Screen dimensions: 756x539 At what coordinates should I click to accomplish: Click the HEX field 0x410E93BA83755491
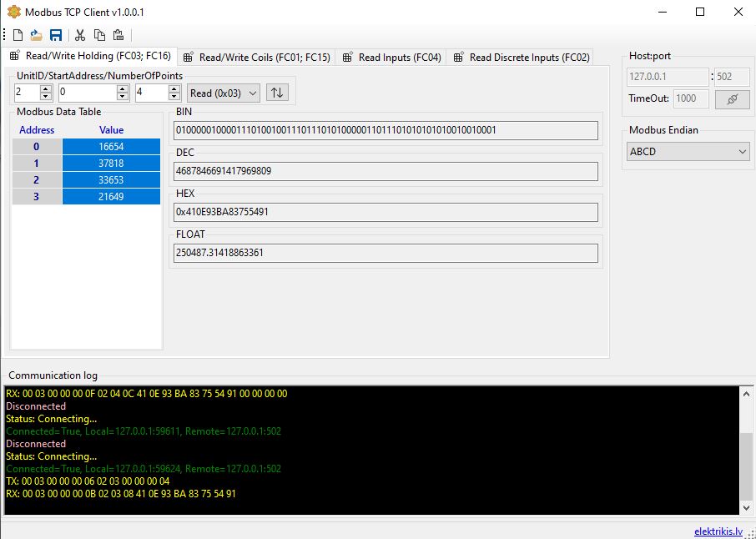click(386, 212)
